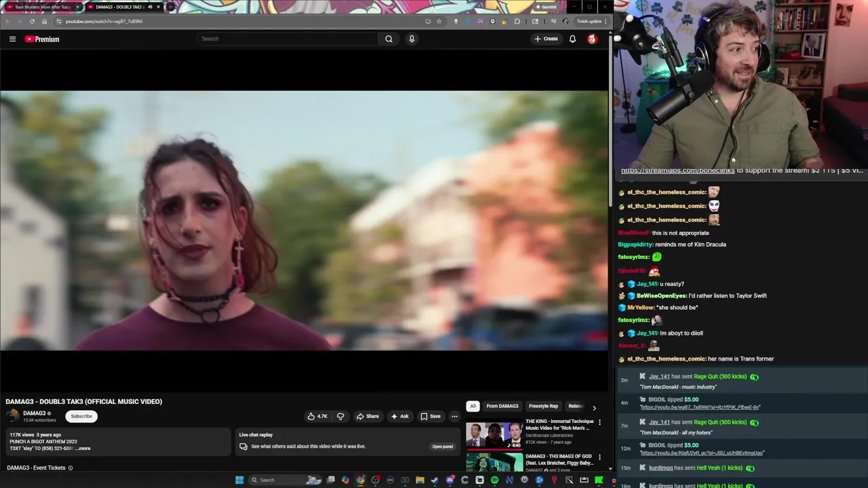Open the YouTube account avatar menu
This screenshot has height=488, width=868.
[x=592, y=39]
